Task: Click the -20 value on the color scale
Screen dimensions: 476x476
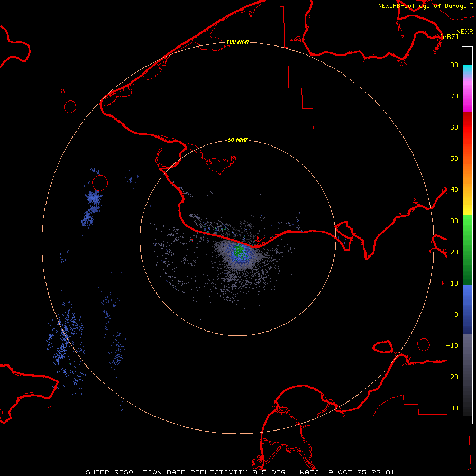Action: 452,377
